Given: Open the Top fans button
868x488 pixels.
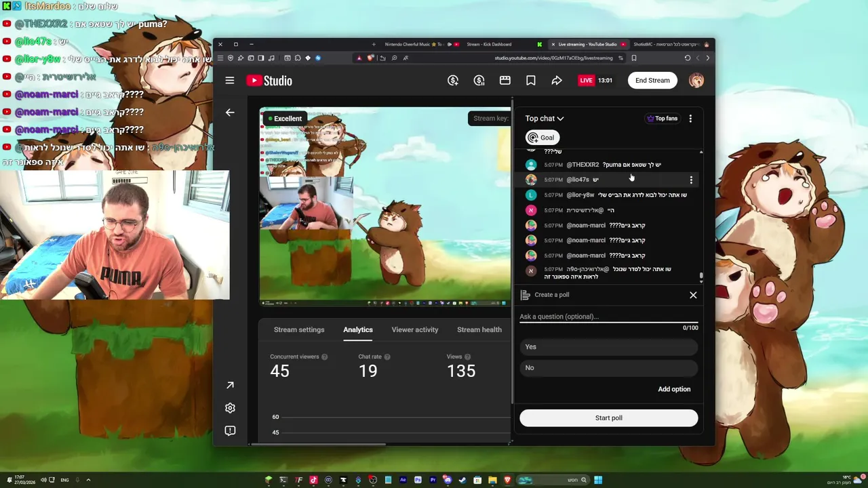Looking at the screenshot, I should point(663,119).
